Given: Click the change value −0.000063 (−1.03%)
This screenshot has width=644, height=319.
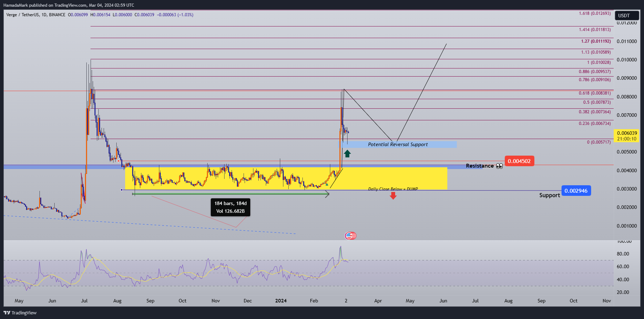Looking at the screenshot, I should click(x=175, y=15).
